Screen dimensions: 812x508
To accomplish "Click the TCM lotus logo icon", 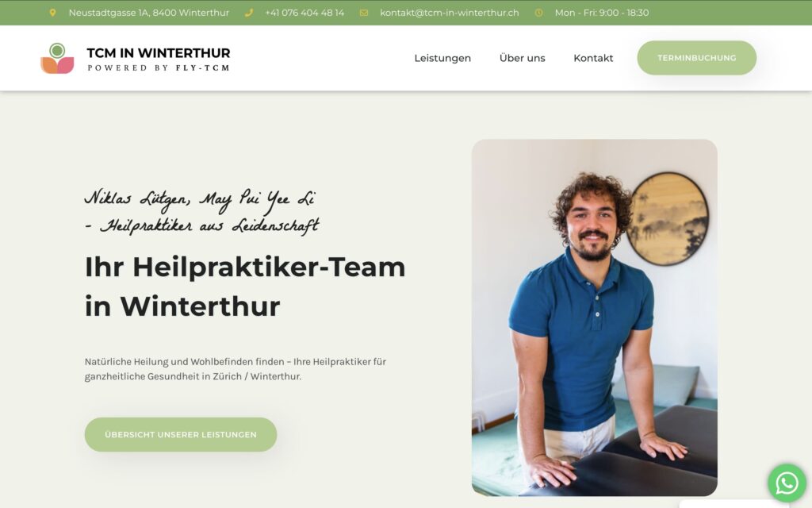I will tap(57, 59).
